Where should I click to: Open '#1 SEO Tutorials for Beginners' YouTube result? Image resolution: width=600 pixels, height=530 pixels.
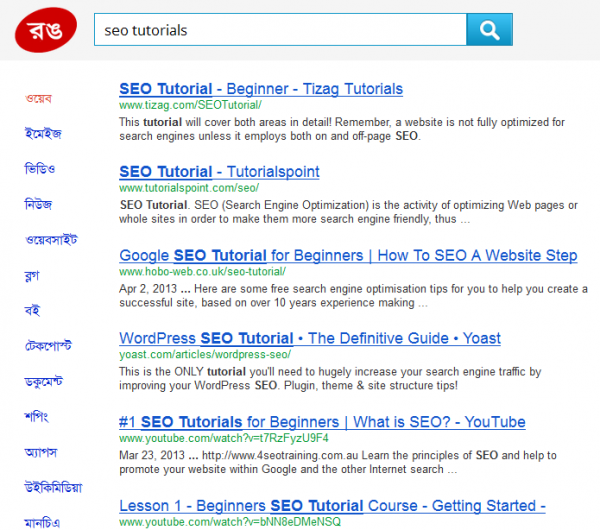pos(322,422)
